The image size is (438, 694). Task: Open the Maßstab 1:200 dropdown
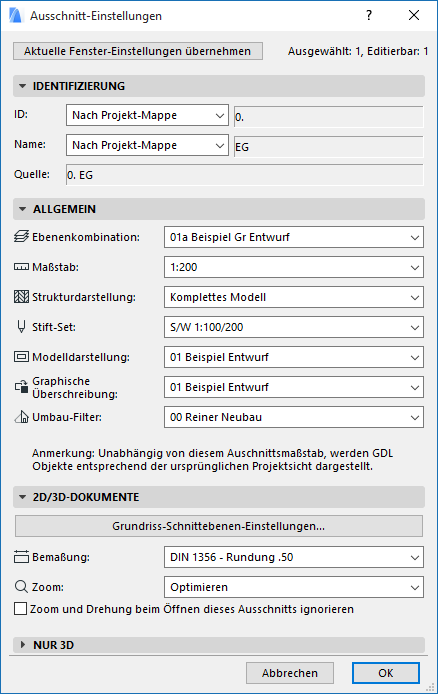(x=294, y=267)
